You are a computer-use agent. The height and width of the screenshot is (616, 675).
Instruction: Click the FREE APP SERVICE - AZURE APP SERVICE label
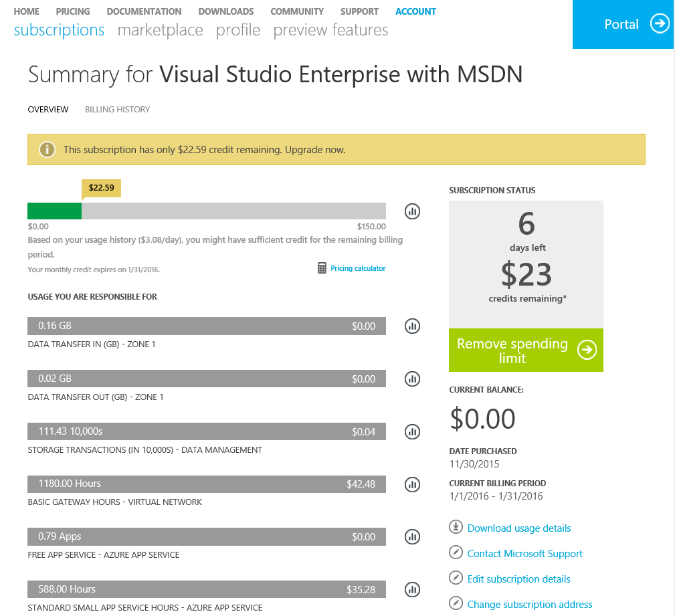coord(104,555)
